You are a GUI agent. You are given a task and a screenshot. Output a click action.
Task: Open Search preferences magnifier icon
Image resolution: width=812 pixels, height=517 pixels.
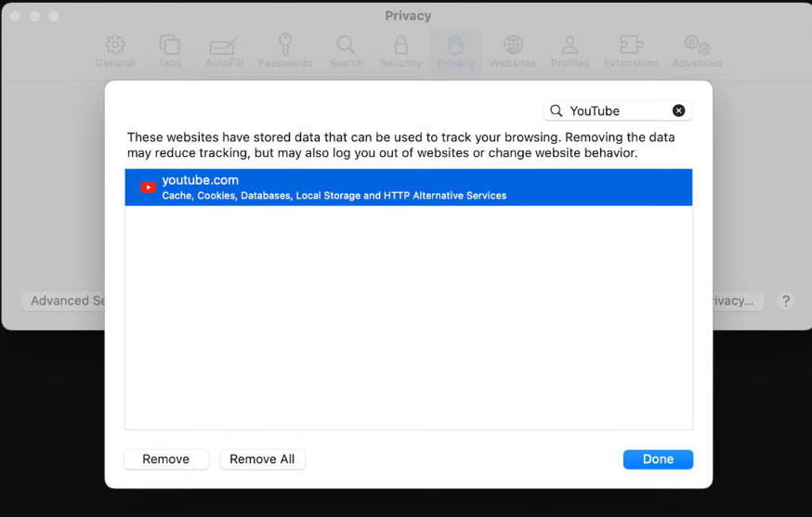(x=346, y=45)
